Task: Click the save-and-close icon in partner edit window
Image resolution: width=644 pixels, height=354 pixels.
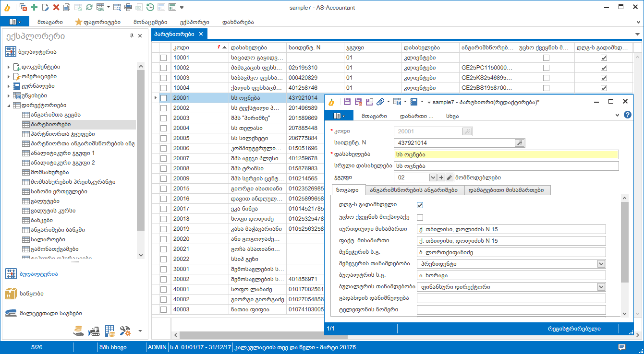Action: pos(358,102)
